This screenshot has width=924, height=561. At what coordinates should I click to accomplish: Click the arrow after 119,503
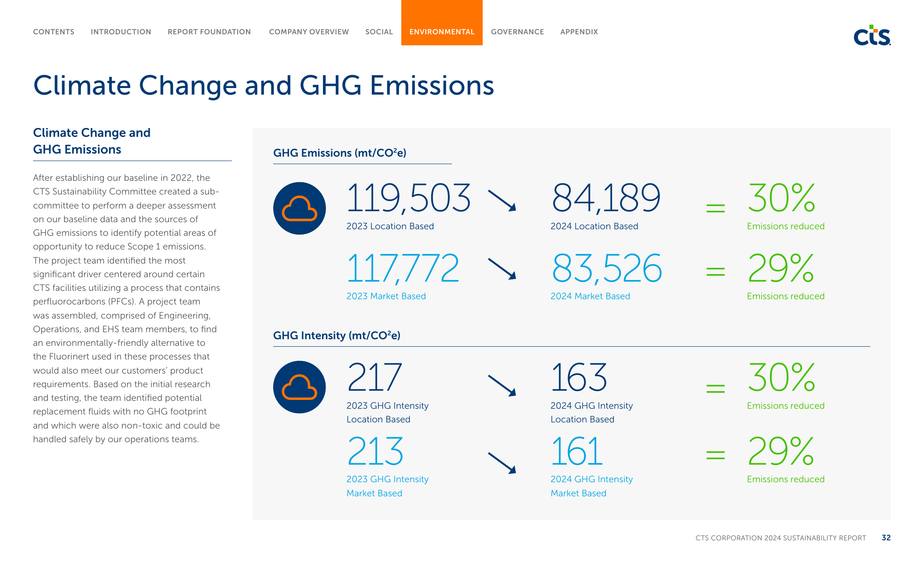point(502,201)
